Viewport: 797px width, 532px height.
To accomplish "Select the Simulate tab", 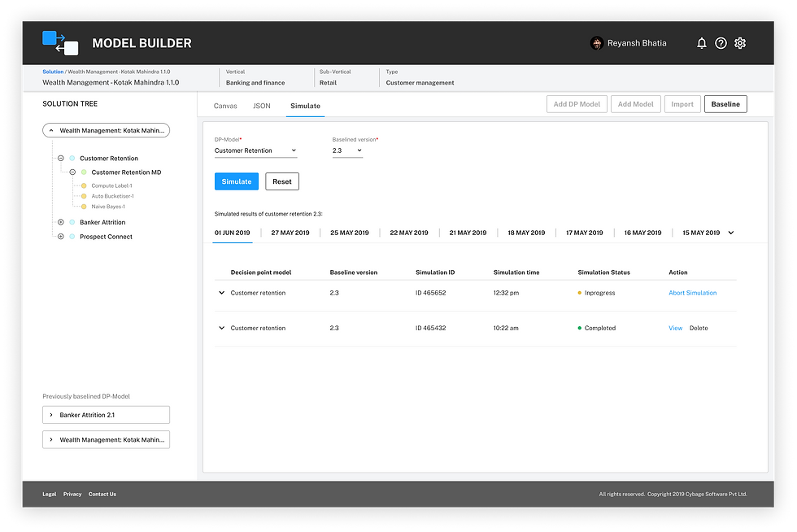I will (306, 106).
